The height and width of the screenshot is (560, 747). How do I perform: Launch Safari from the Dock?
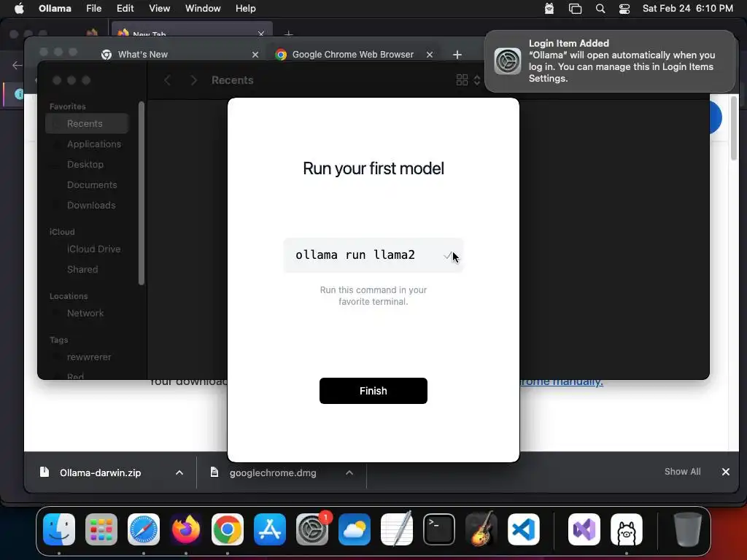(144, 529)
